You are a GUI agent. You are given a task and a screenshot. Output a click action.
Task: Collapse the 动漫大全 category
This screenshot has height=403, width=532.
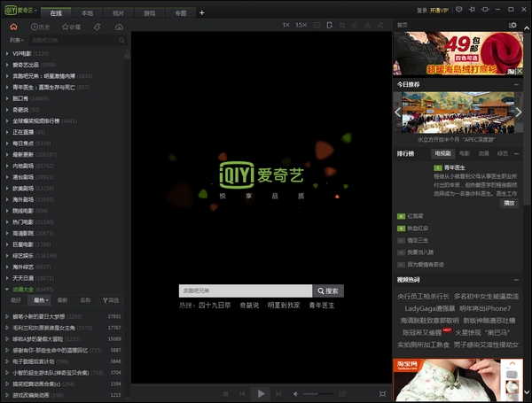pyautogui.click(x=7, y=290)
